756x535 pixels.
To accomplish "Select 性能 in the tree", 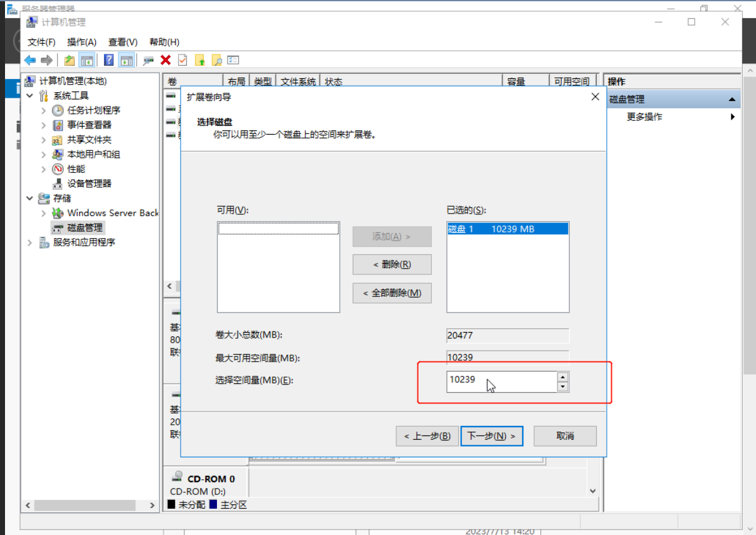I will pos(76,169).
